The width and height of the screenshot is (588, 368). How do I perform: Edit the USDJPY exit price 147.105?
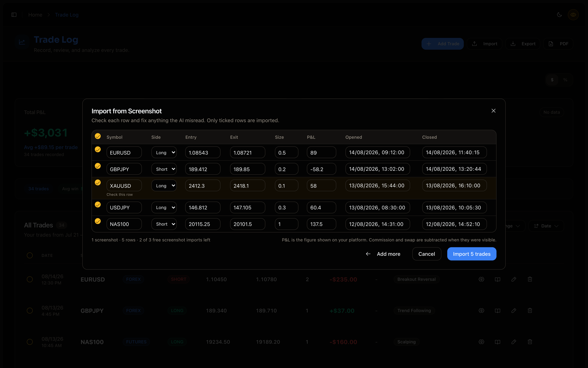pos(248,207)
